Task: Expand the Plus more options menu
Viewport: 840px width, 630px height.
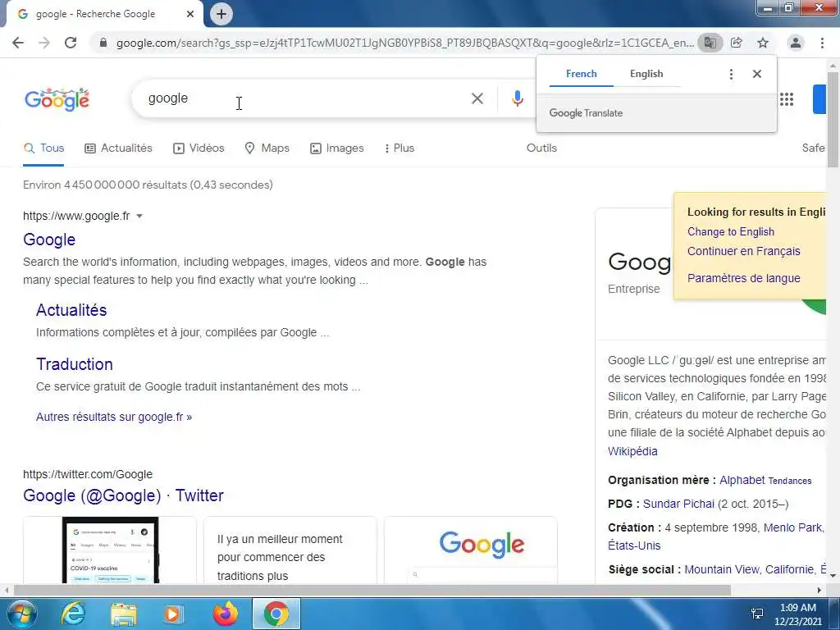Action: click(399, 148)
